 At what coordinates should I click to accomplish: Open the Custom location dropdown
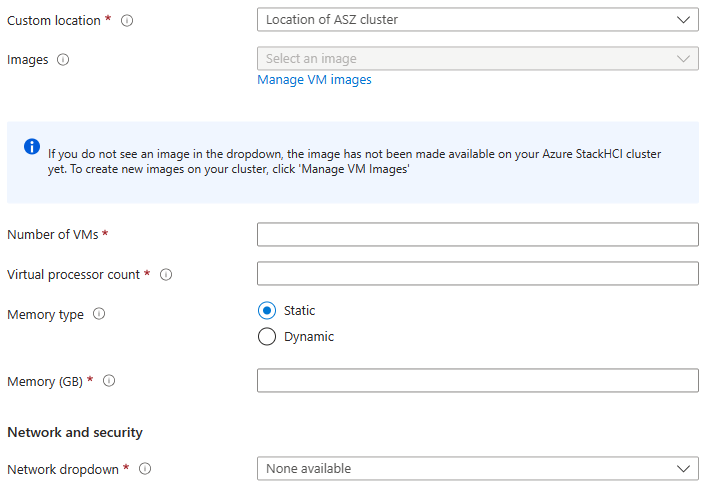click(x=477, y=19)
